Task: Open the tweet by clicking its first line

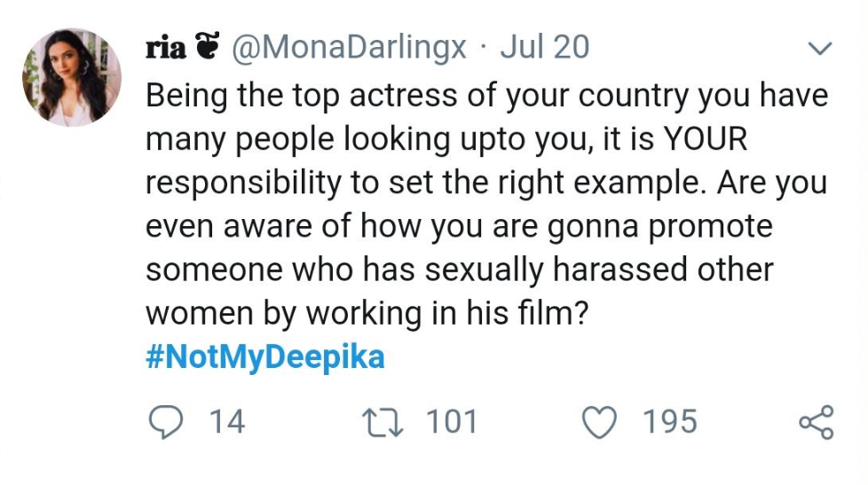Action: [486, 96]
